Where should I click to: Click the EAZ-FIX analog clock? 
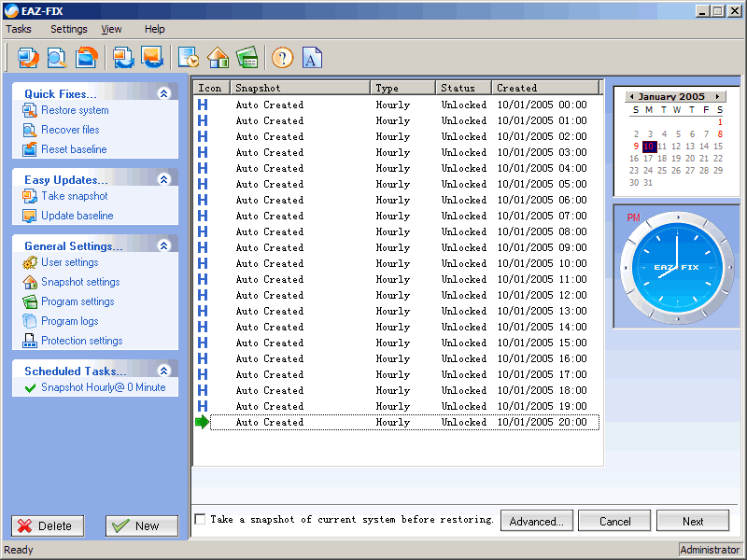pos(677,268)
